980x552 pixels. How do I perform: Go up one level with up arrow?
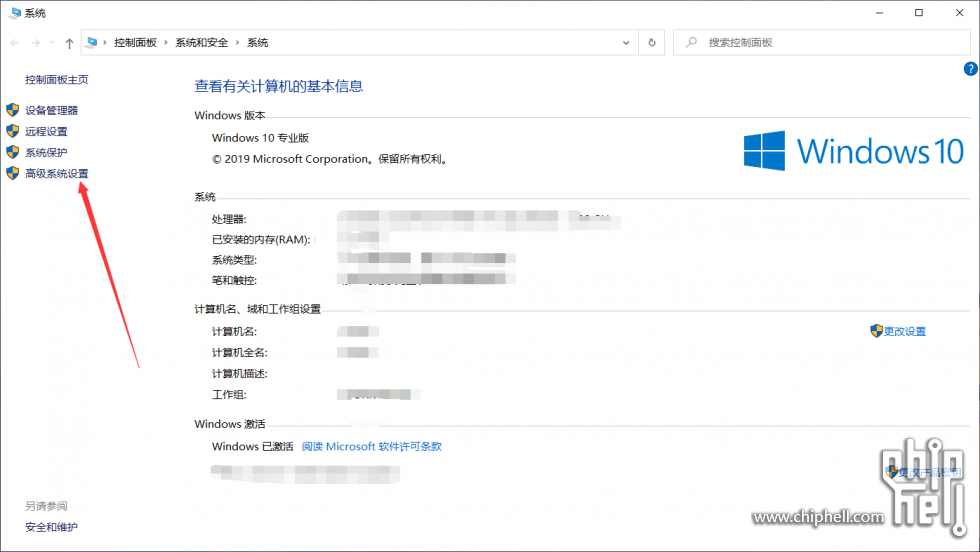[69, 43]
